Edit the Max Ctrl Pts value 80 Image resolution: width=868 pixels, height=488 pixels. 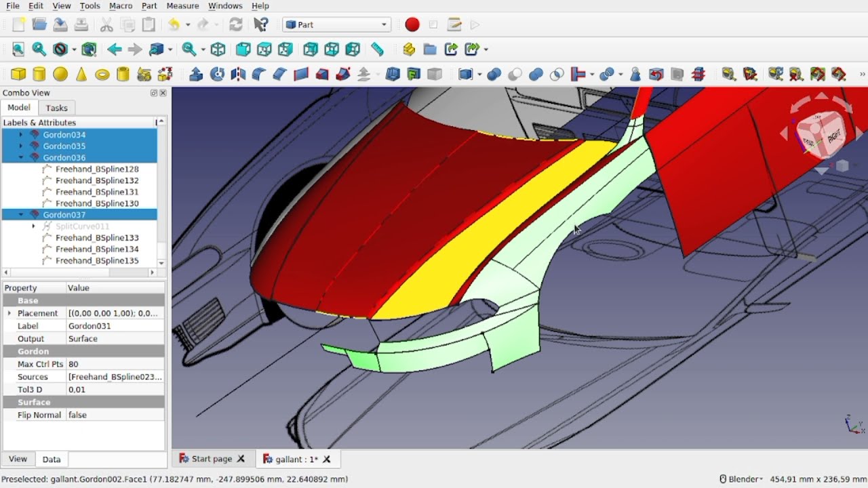coord(115,364)
